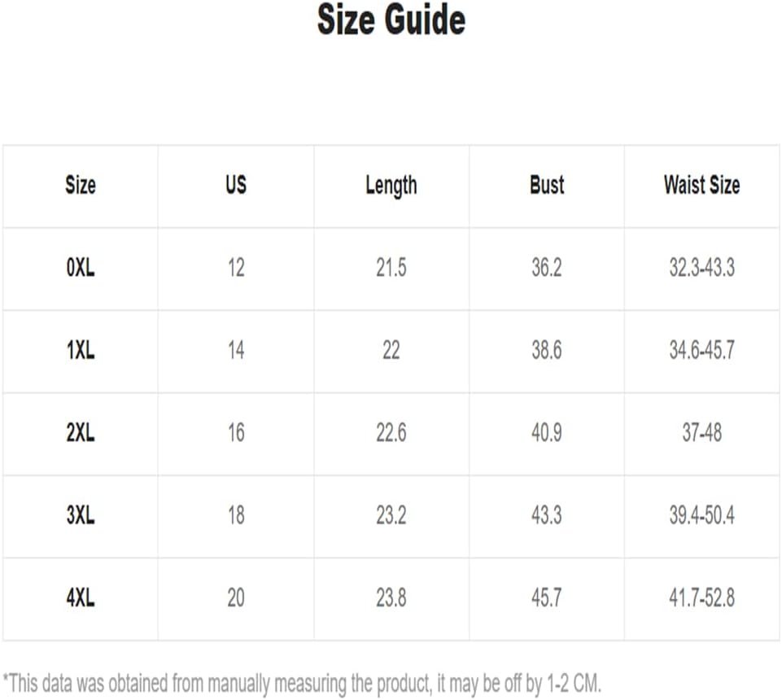This screenshot has width=782, height=700.
Task: Select the Size column header
Action: tap(81, 185)
